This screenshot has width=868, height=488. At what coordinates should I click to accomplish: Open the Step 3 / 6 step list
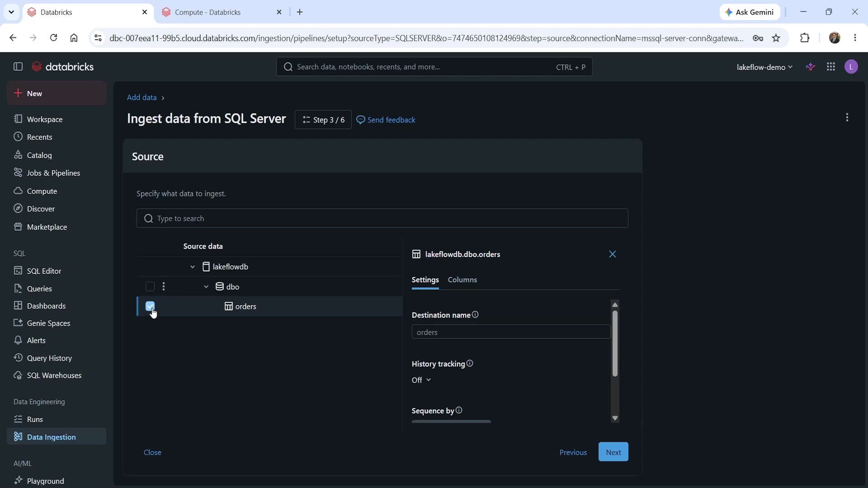(323, 120)
